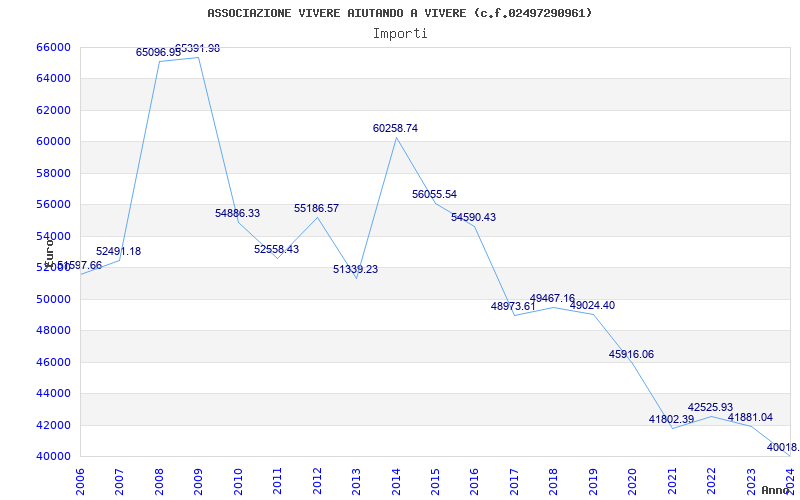800x500 pixels.
Task: Click the data label 42525.93
Action: coord(710,408)
